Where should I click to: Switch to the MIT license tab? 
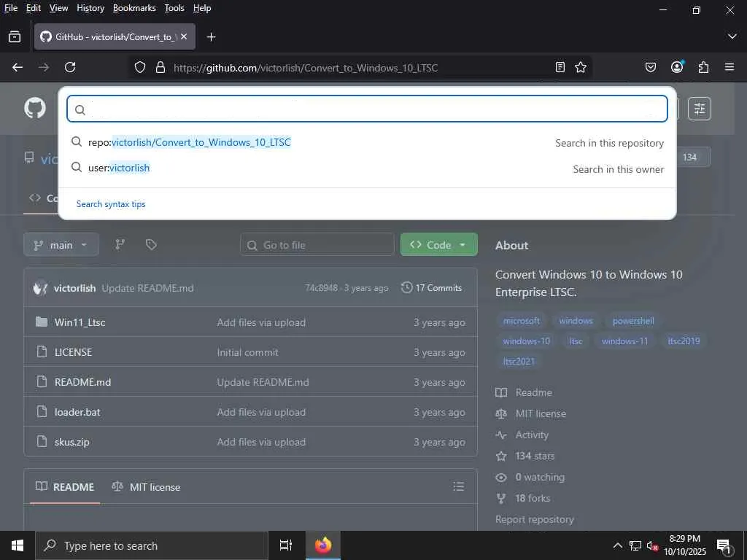tap(146, 486)
